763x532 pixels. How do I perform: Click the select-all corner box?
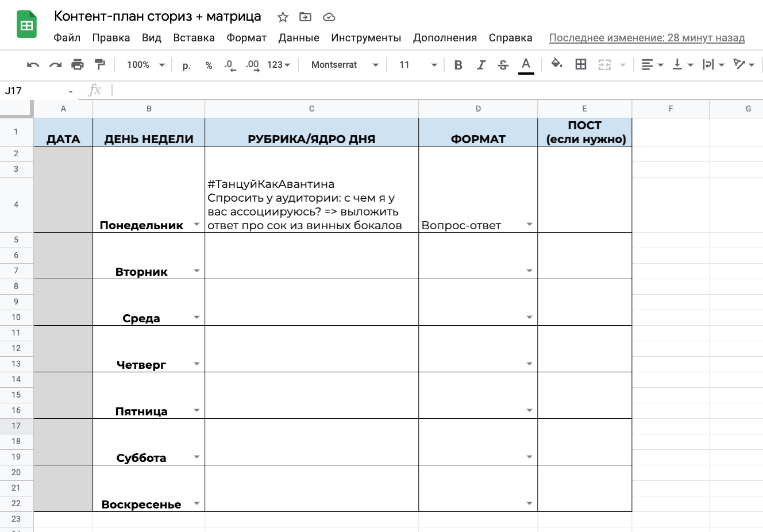coord(16,109)
